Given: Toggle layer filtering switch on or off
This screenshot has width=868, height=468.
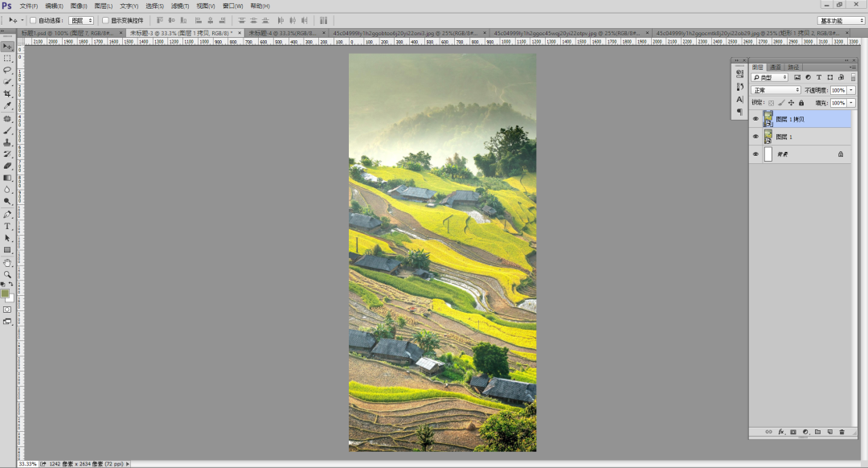Looking at the screenshot, I should pos(853,77).
